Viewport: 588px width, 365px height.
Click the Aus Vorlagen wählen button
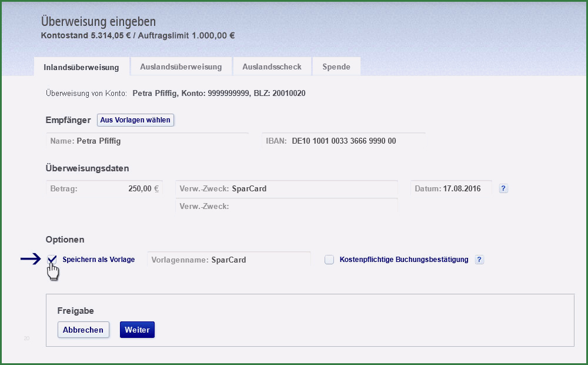click(135, 120)
